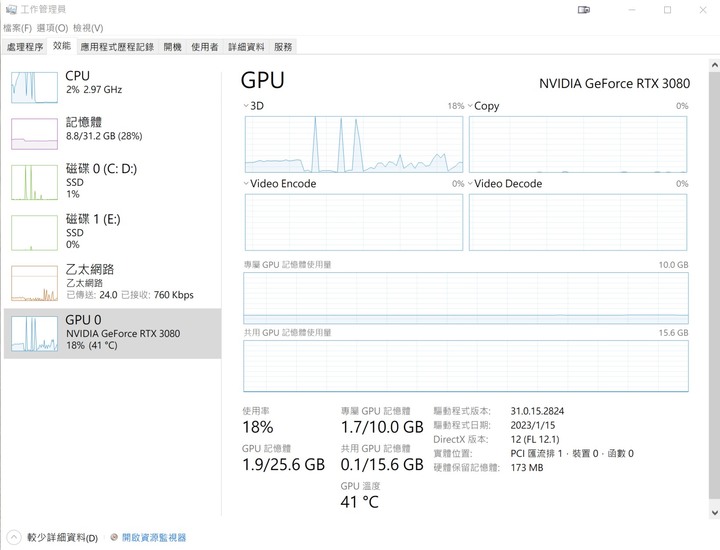
Task: Open the Copy engine graph dropdown
Action: 470,106
